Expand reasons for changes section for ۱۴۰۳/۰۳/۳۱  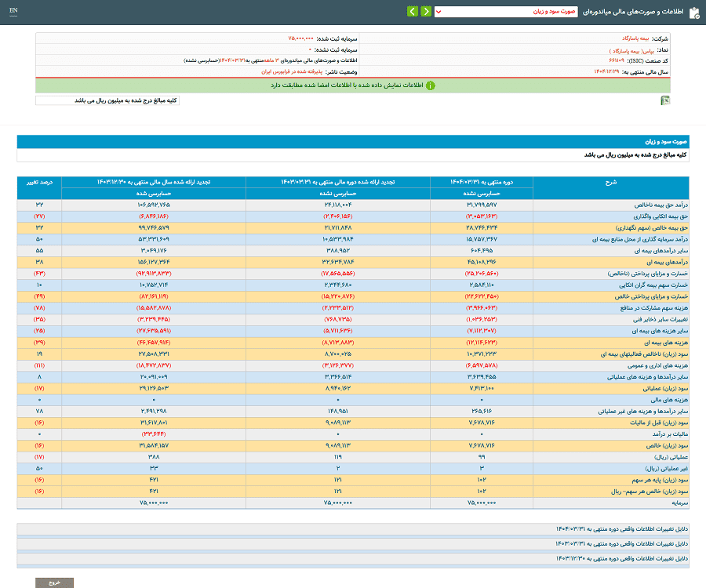tap(353, 544)
